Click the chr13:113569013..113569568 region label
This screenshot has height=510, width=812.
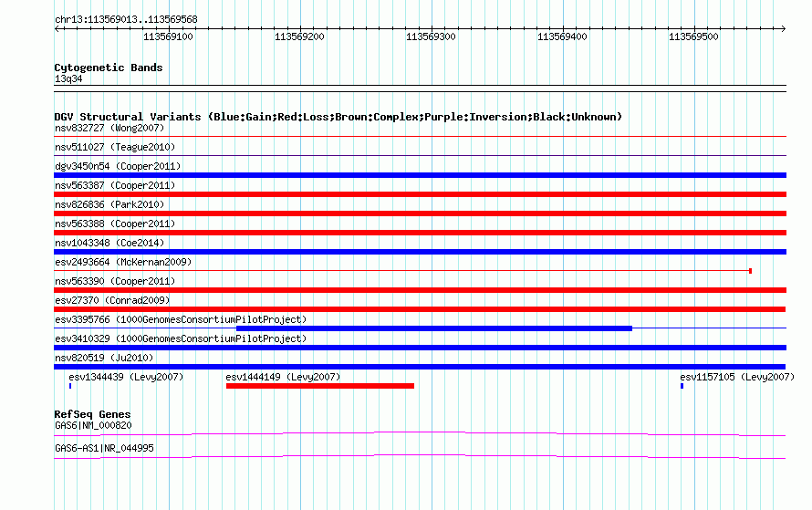coord(126,20)
